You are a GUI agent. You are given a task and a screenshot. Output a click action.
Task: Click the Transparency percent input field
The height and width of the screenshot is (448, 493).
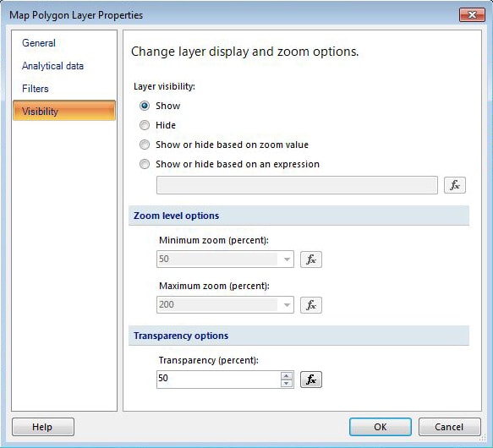[219, 380]
